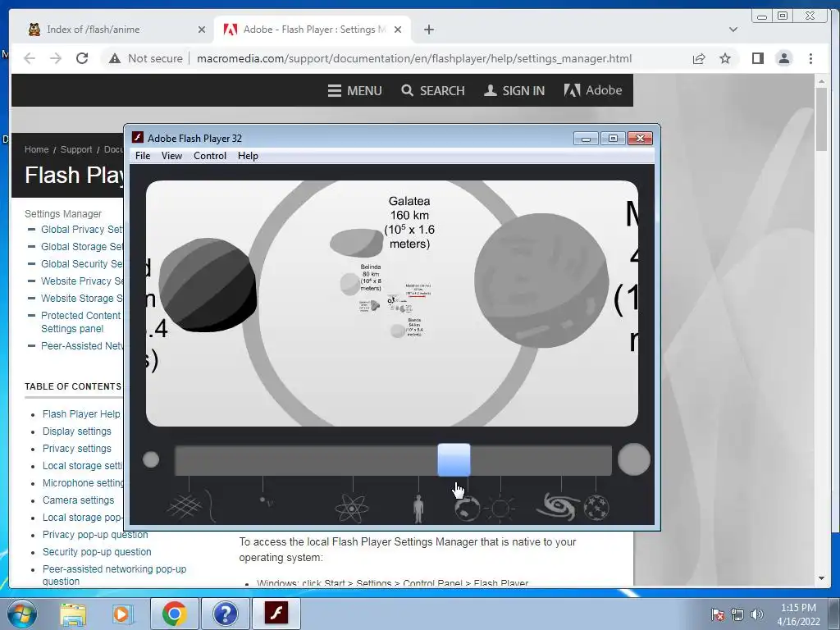840x630 pixels.
Task: Open Windows Explorer from taskbar
Action: tap(72, 614)
